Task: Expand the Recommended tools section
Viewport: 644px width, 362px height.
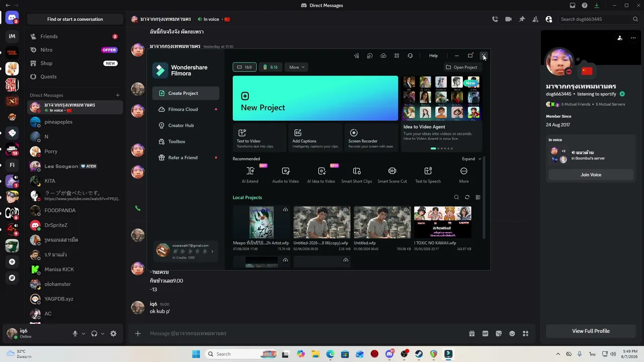Action: click(x=471, y=159)
